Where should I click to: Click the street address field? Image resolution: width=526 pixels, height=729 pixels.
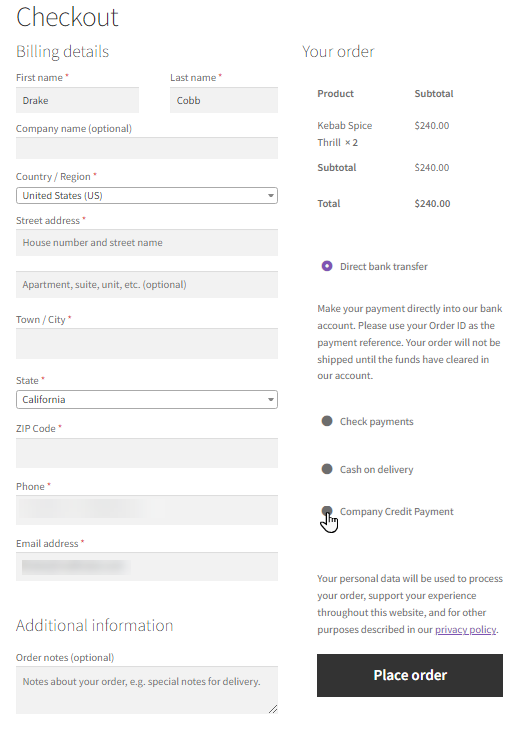click(147, 243)
